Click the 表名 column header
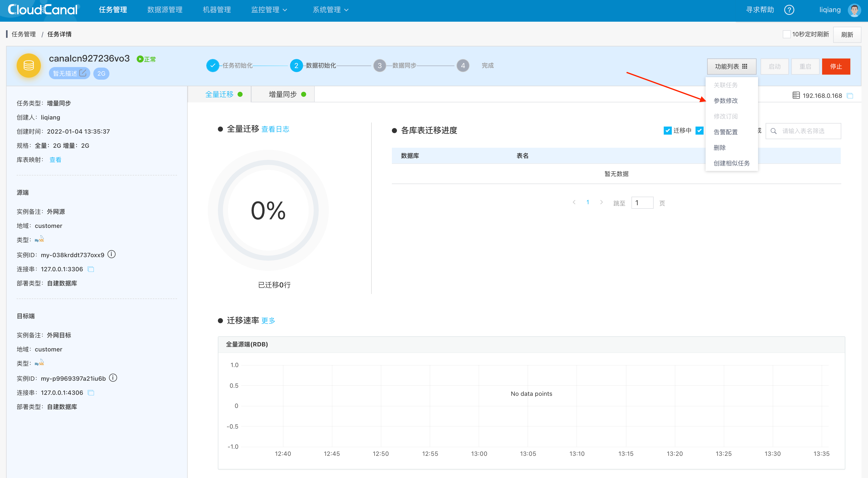 pyautogui.click(x=522, y=156)
